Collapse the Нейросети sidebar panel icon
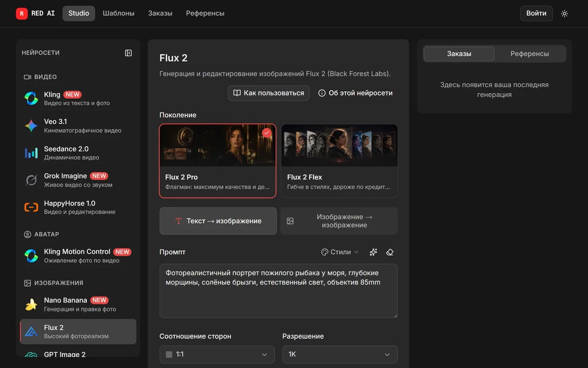 (x=128, y=53)
